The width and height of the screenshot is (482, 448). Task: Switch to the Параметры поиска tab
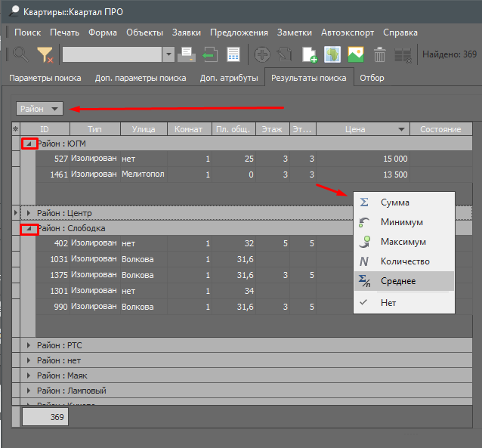[45, 78]
